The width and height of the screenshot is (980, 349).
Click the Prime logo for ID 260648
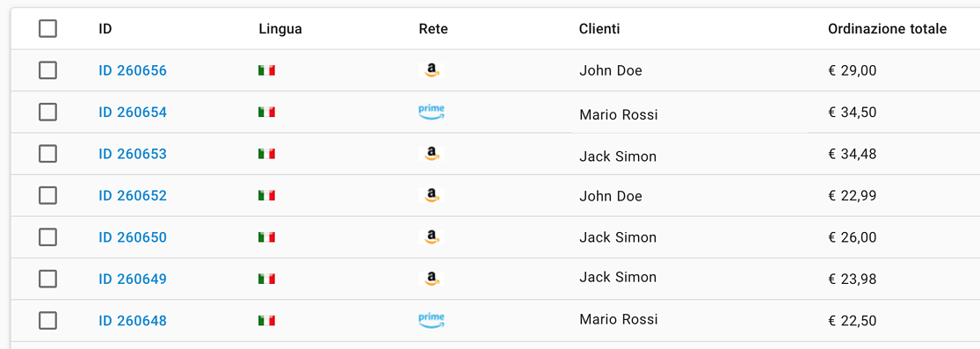point(432,321)
